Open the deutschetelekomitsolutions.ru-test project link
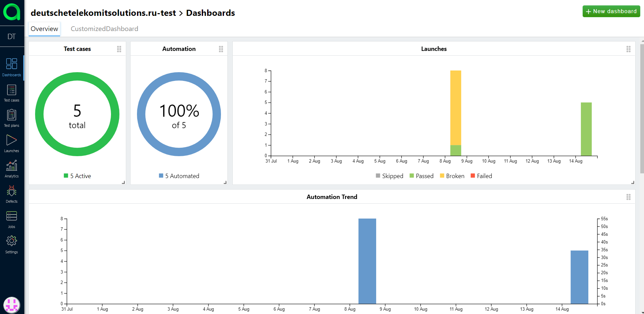Viewport: 644px width, 314px height. tap(103, 13)
